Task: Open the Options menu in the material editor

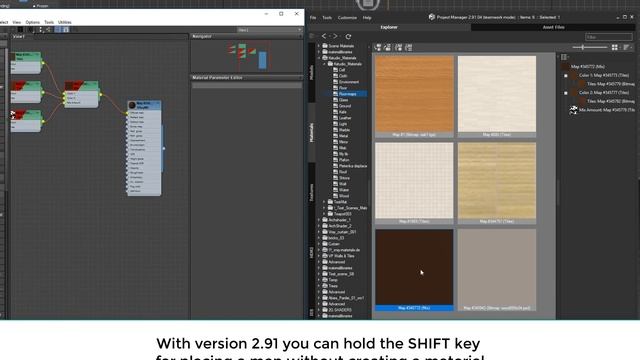Action: click(x=32, y=22)
